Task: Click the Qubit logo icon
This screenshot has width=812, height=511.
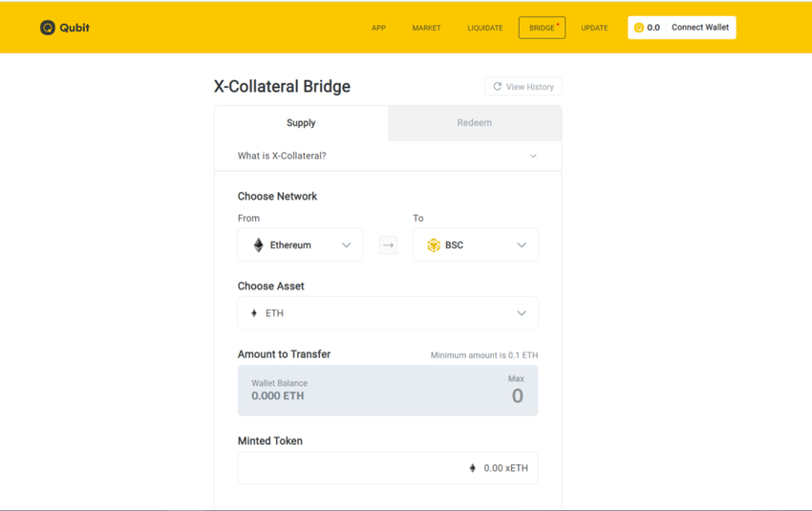Action: (x=48, y=28)
